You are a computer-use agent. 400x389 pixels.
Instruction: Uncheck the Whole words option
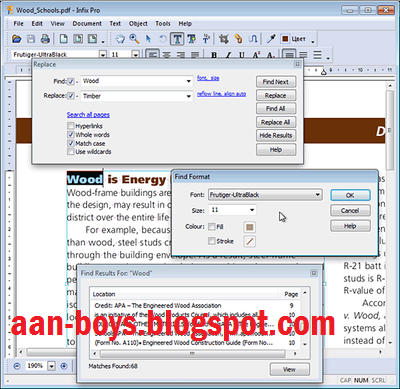point(71,135)
